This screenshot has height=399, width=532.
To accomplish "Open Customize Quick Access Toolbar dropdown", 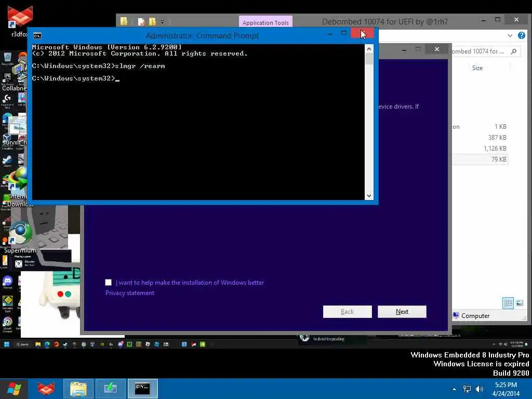I will coord(163,22).
